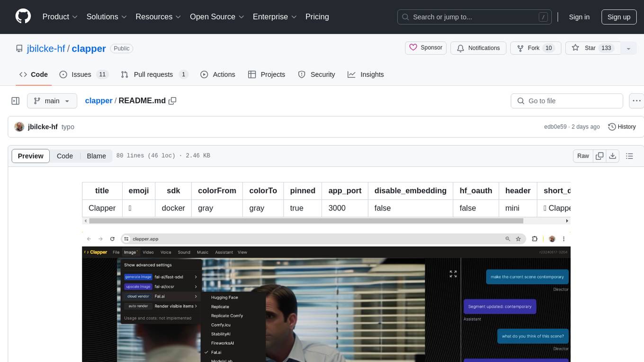Click the table scrollbar left arrow
Screen dimensions: 644x362
coord(85,221)
